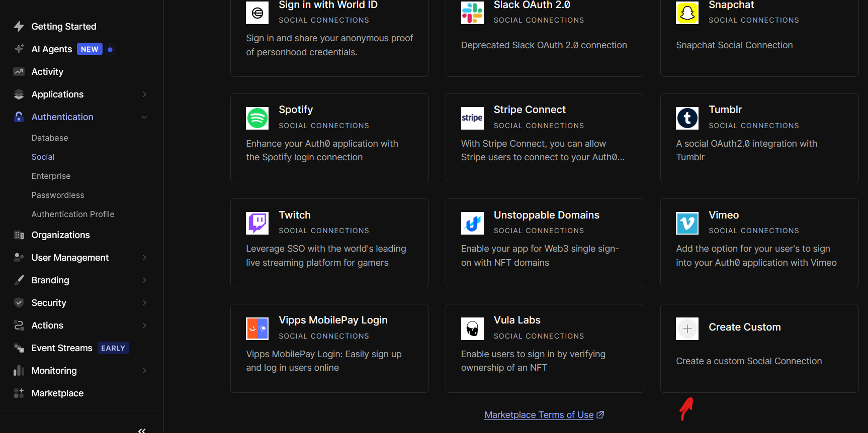
Task: Click the Tumblr logo icon
Action: coord(687,118)
